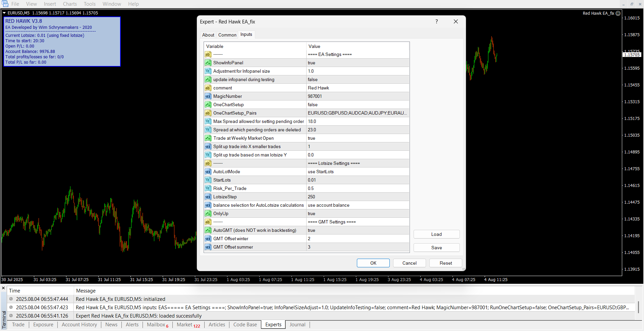Click the MetaTrader app icon in menu bar
This screenshot has height=331, width=644.
point(5,4)
